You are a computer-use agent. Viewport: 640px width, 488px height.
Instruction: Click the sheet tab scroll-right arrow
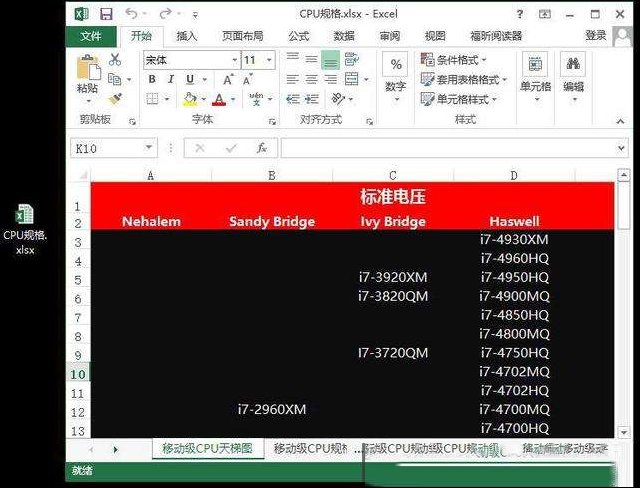(115, 449)
